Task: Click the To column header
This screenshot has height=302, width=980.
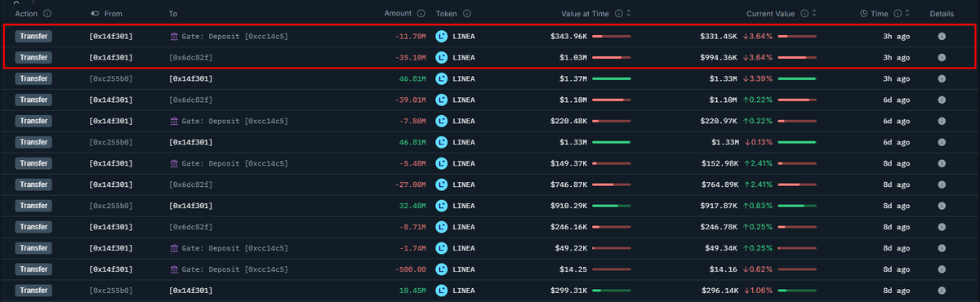Action: 173,14
